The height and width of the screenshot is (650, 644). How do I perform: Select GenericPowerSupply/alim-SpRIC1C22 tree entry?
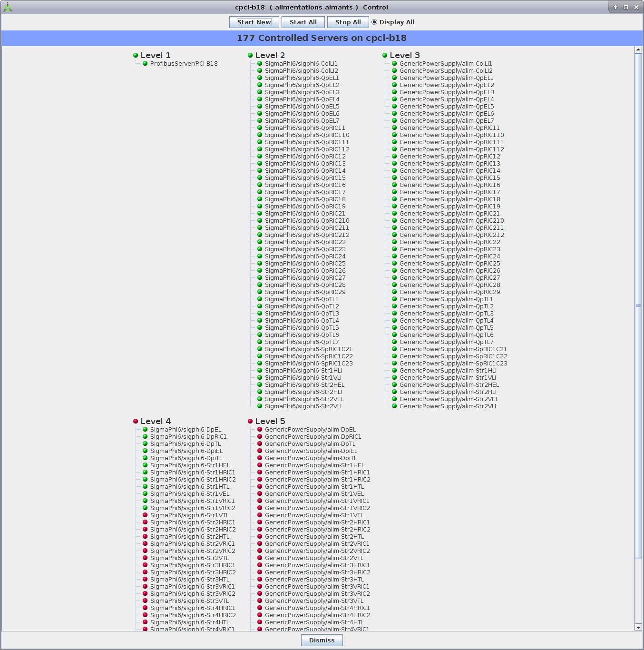pos(453,356)
